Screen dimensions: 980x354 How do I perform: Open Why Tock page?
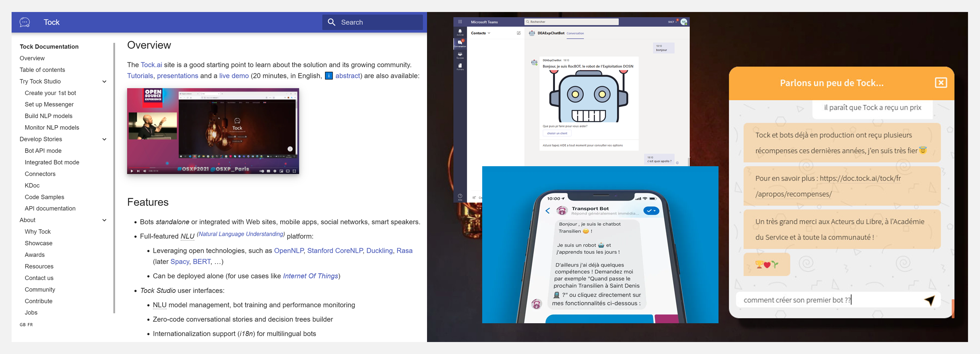tap(38, 232)
